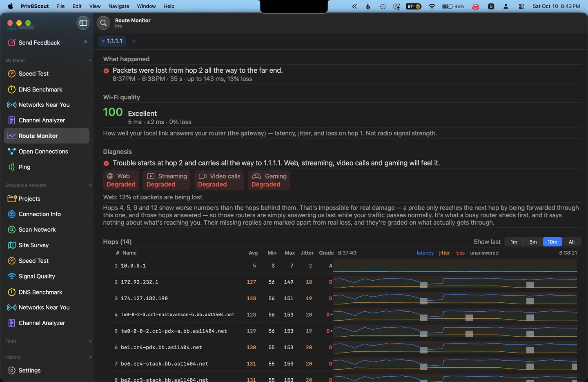The width and height of the screenshot is (588, 382).
Task: Open Connection Info
Action: click(47, 214)
